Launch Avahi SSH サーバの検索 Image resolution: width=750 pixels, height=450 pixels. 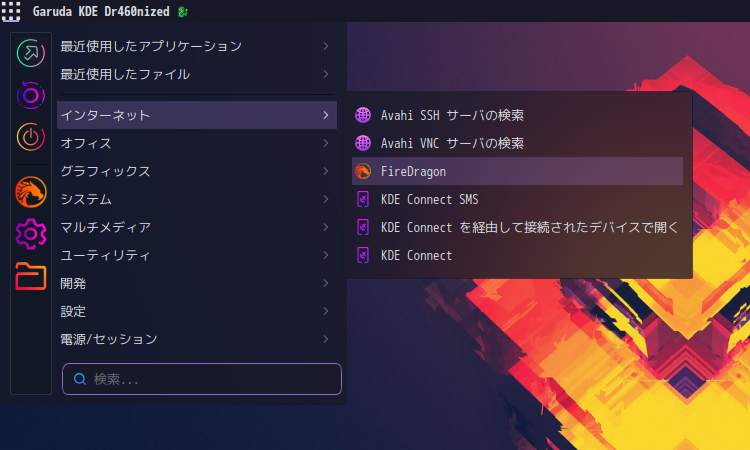[518, 115]
